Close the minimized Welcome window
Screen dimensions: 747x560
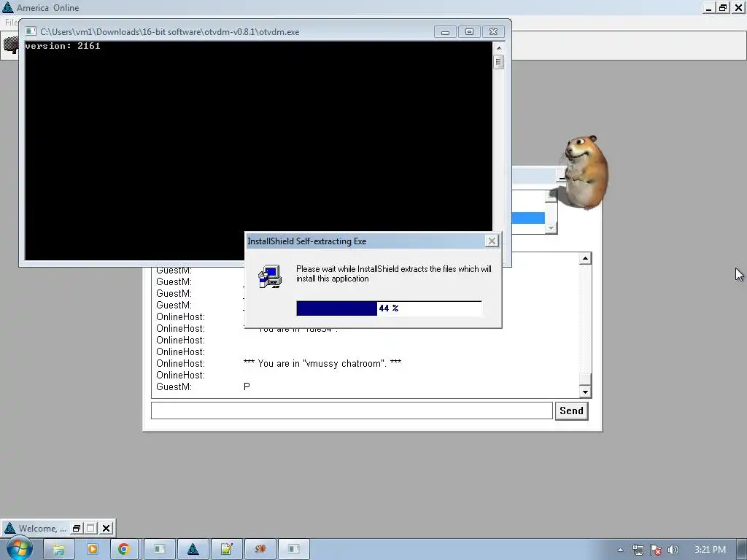[107, 528]
